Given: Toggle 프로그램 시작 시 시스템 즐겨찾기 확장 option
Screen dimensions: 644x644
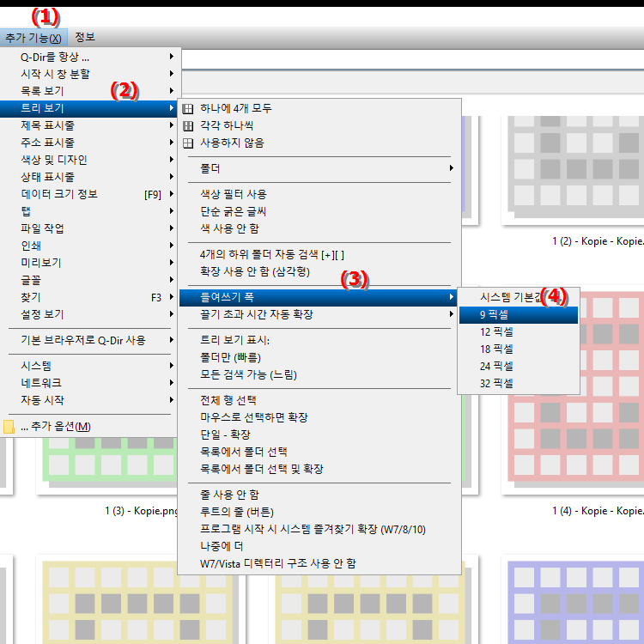Looking at the screenshot, I should (319, 531).
